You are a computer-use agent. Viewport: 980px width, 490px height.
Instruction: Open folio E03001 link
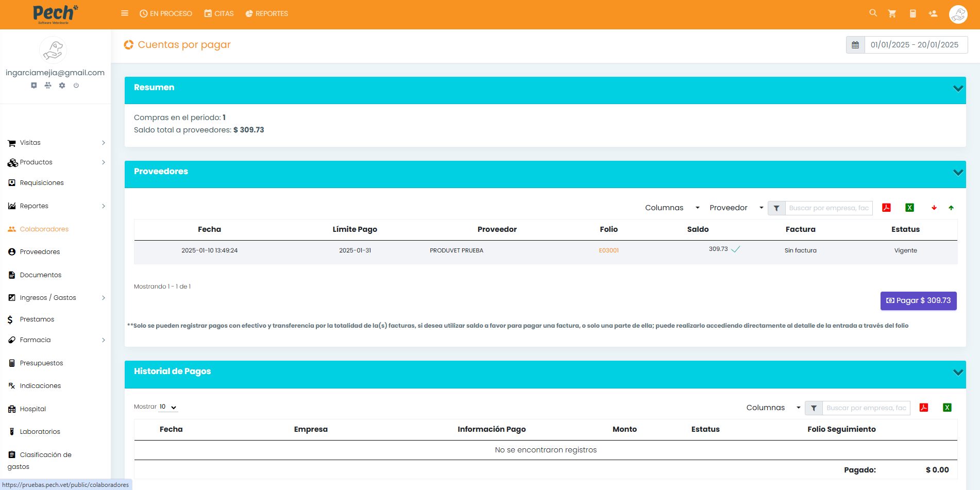[609, 250]
